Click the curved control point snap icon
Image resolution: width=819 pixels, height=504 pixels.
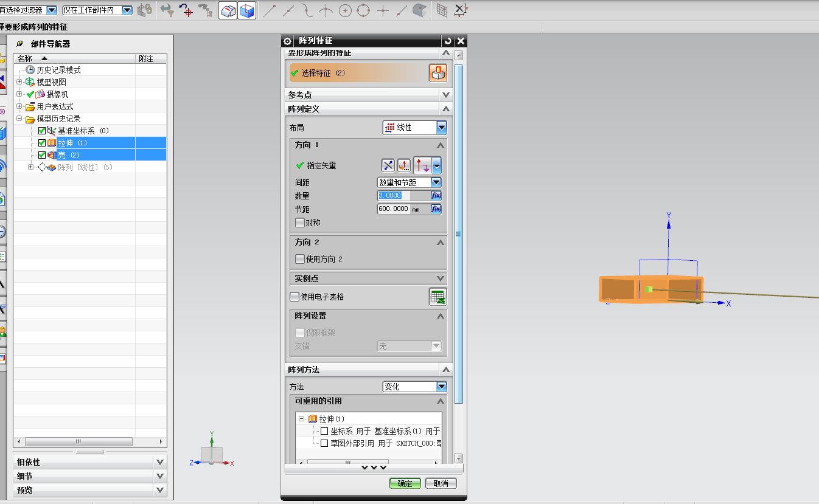pyautogui.click(x=307, y=10)
